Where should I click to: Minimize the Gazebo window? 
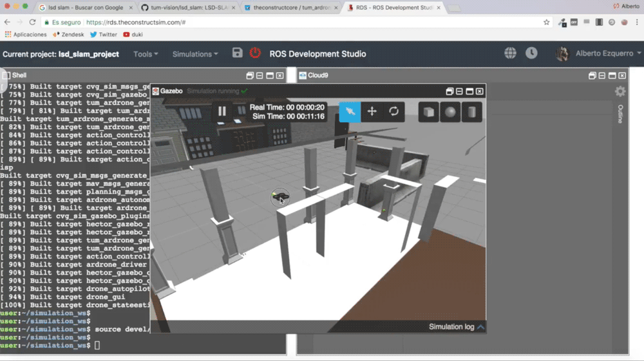tap(459, 91)
